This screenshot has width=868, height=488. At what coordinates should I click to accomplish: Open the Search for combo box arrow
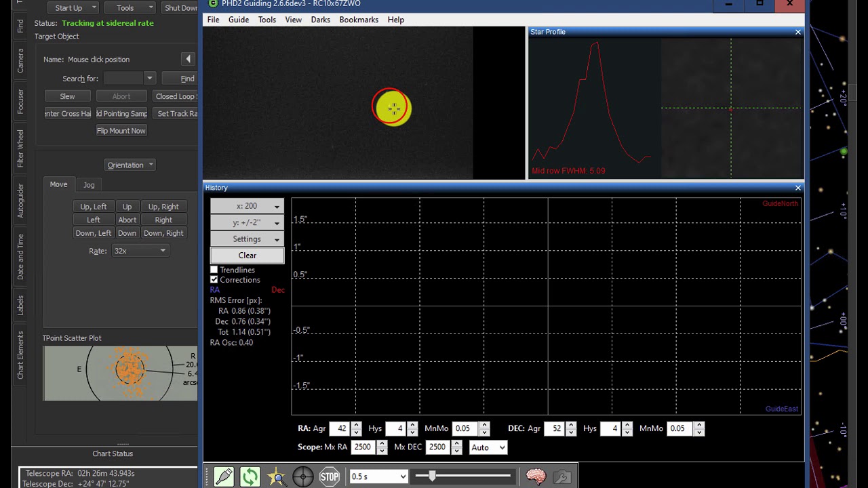pos(149,79)
